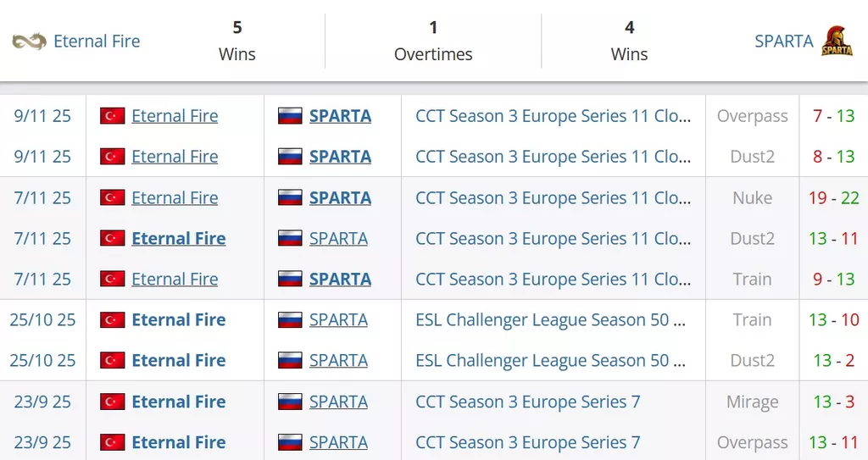The height and width of the screenshot is (460, 868).
Task: Click bold Eternal Fire in 7/11 Dust2 row
Action: (179, 239)
